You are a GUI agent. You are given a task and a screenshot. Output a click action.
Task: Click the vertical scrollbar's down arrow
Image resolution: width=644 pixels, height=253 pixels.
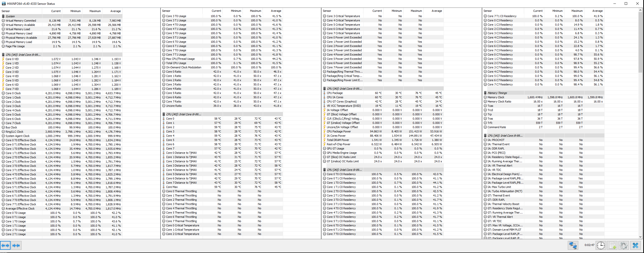(640, 237)
